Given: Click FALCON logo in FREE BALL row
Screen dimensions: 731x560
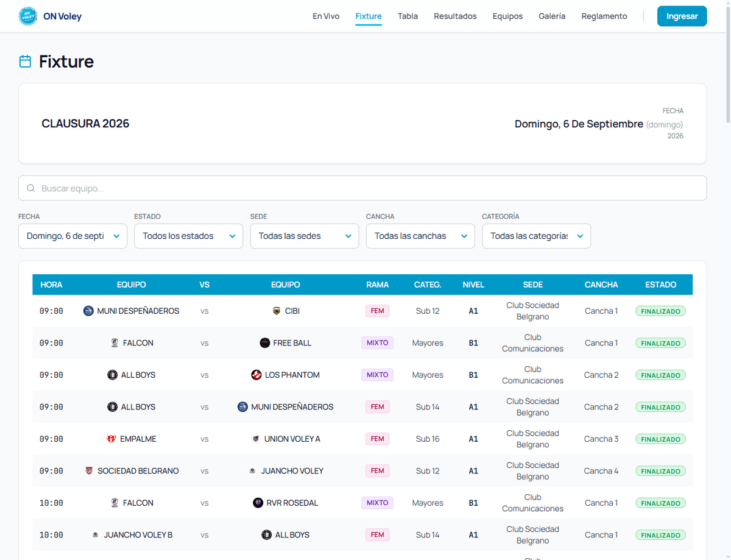Looking at the screenshot, I should (115, 343).
